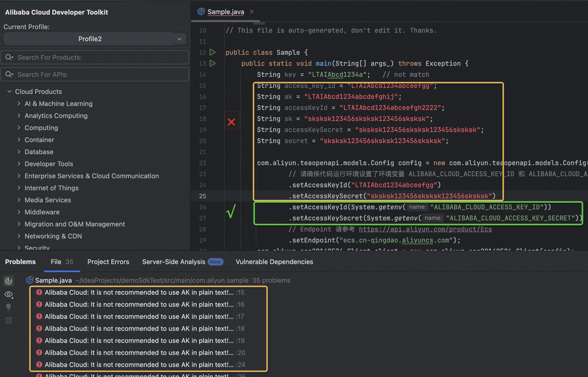This screenshot has width=588, height=377.
Task: Click run gutter icon beside main method
Action: 213,63
